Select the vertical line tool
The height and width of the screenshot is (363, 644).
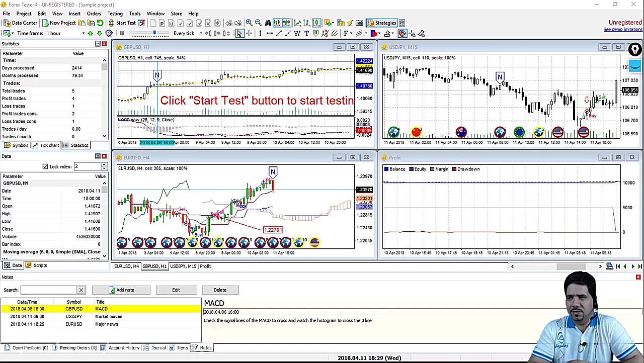(260, 33)
